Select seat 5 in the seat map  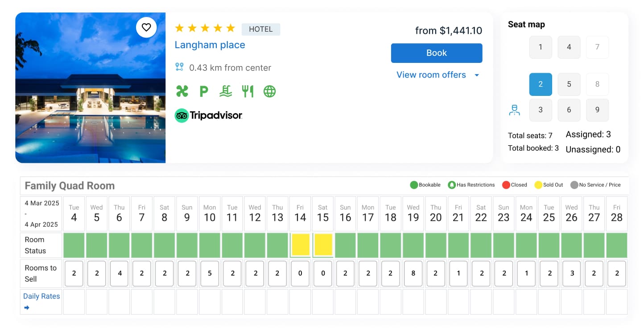(x=569, y=84)
